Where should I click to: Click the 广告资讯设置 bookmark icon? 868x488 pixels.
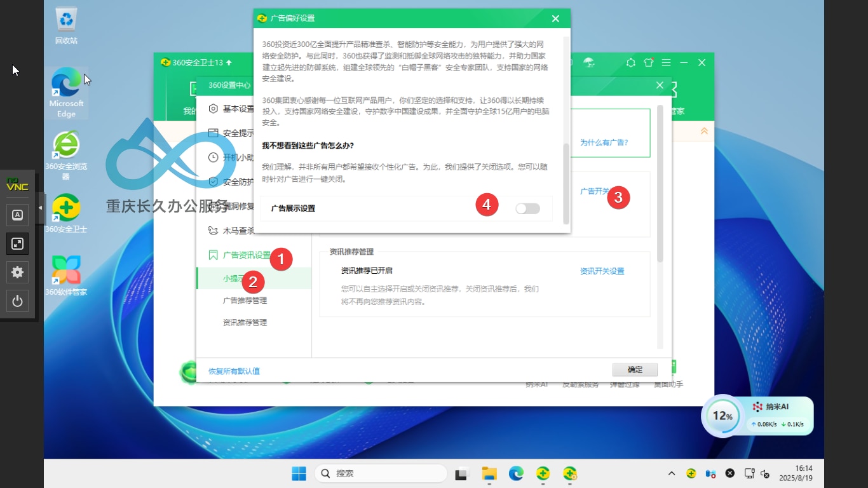214,255
